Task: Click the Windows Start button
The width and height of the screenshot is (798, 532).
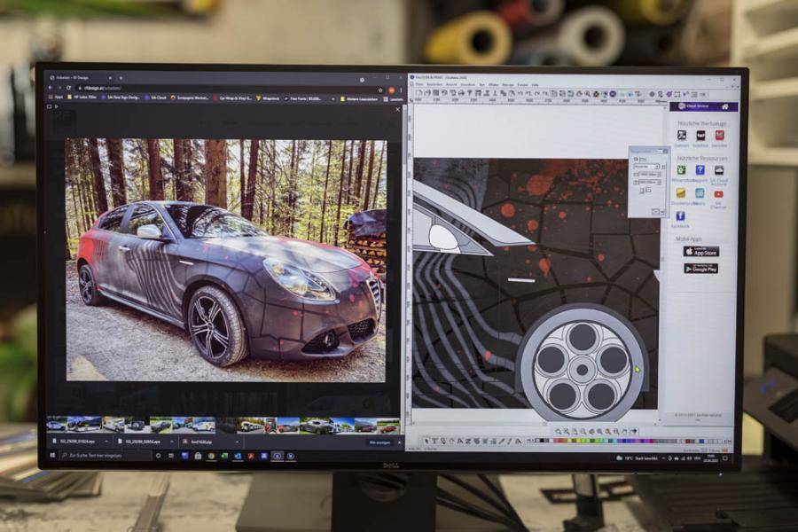Action: pos(52,455)
